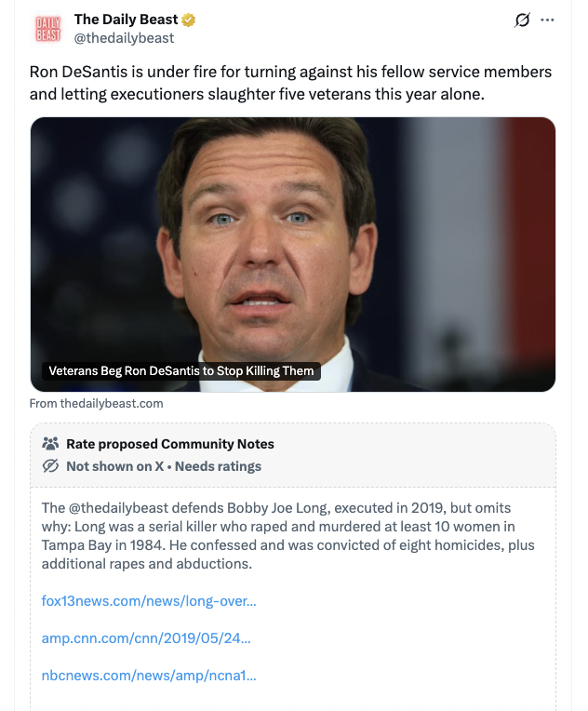Click the Community Notes people icon
The height and width of the screenshot is (711, 588).
51,444
